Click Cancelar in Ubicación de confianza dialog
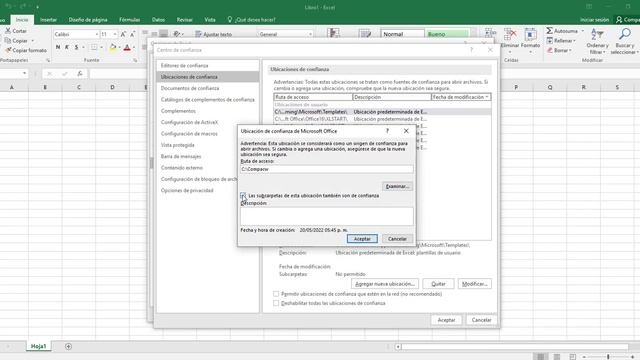The width and height of the screenshot is (640, 360). [397, 239]
